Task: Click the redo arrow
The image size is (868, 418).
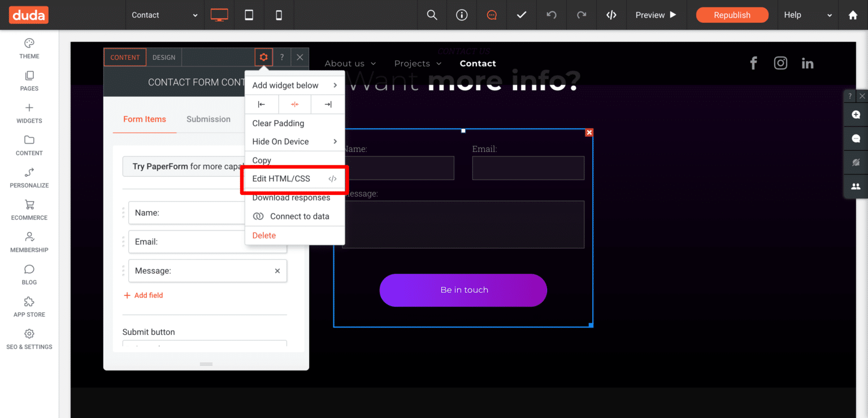Action: (581, 15)
